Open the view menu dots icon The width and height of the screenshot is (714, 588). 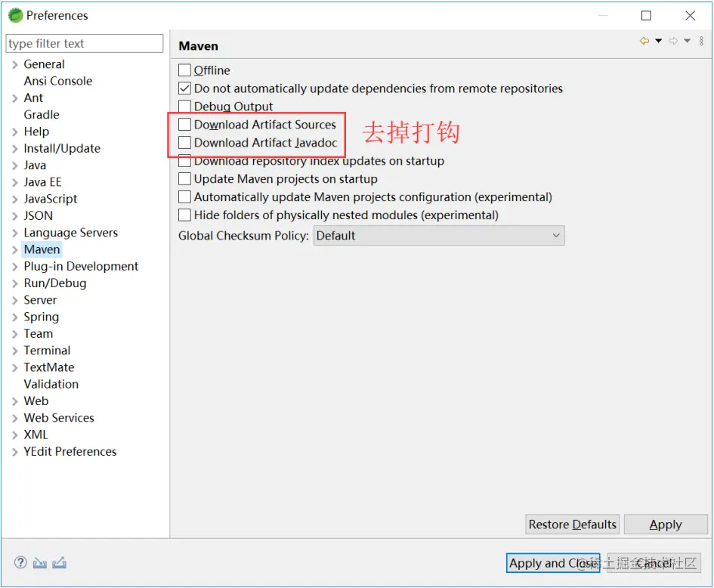tap(701, 41)
